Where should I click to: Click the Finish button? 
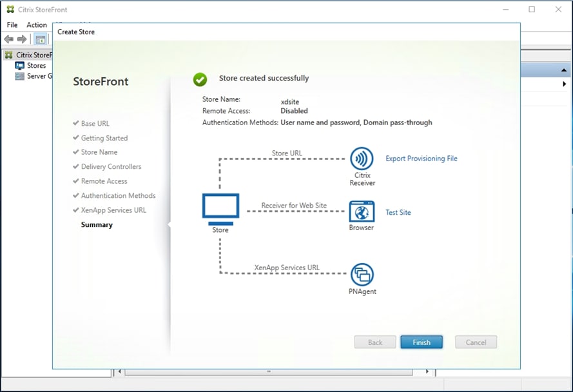pyautogui.click(x=422, y=342)
